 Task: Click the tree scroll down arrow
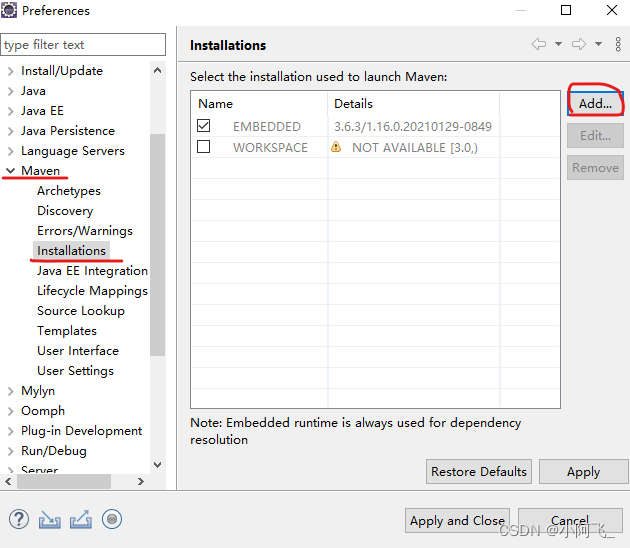[x=158, y=465]
